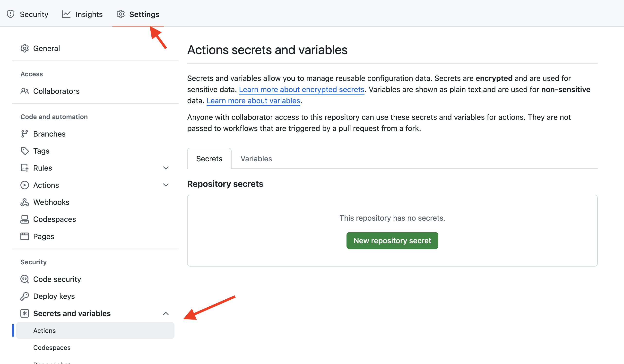Select Codespaces under Secrets and variables
This screenshot has height=364, width=624.
pyautogui.click(x=52, y=347)
